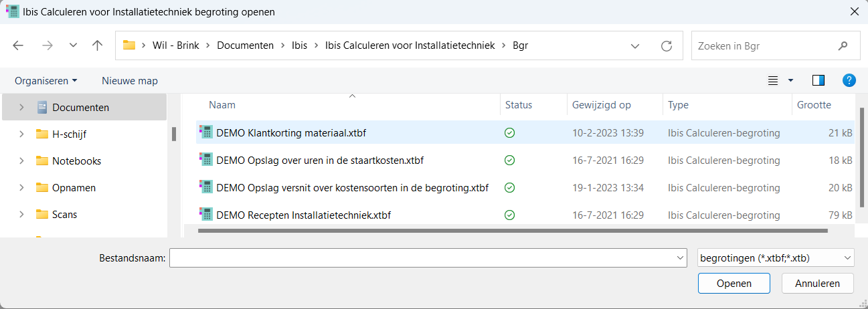Sort by the Grootte column header
868x309 pixels.
click(x=814, y=105)
